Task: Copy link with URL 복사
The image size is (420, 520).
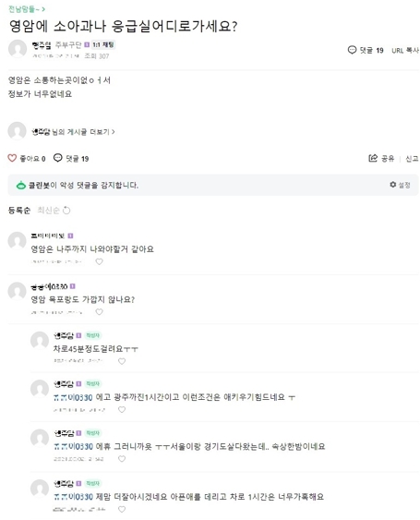Action: pyautogui.click(x=405, y=50)
